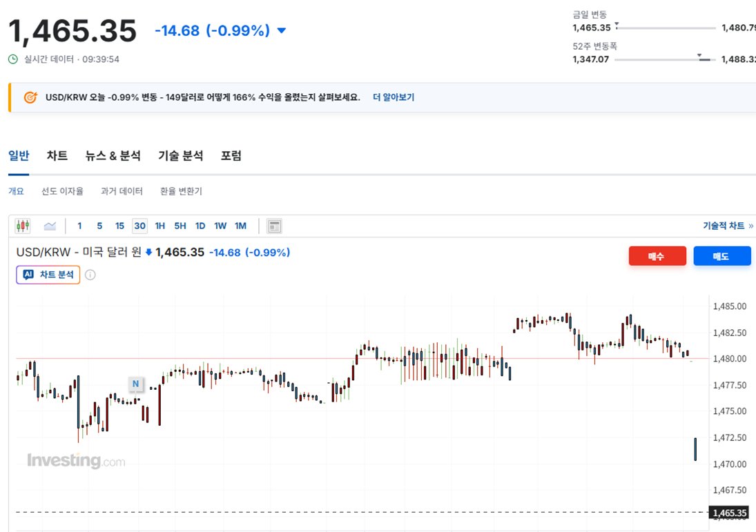
Task: Select the 5H interval
Action: [180, 226]
